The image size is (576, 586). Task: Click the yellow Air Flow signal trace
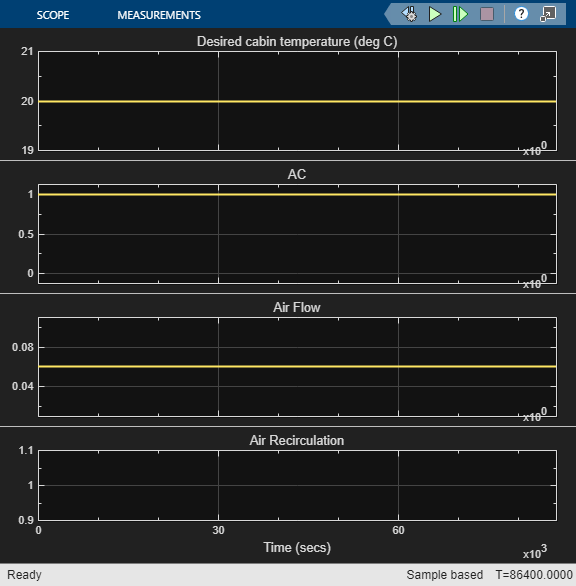click(x=298, y=367)
